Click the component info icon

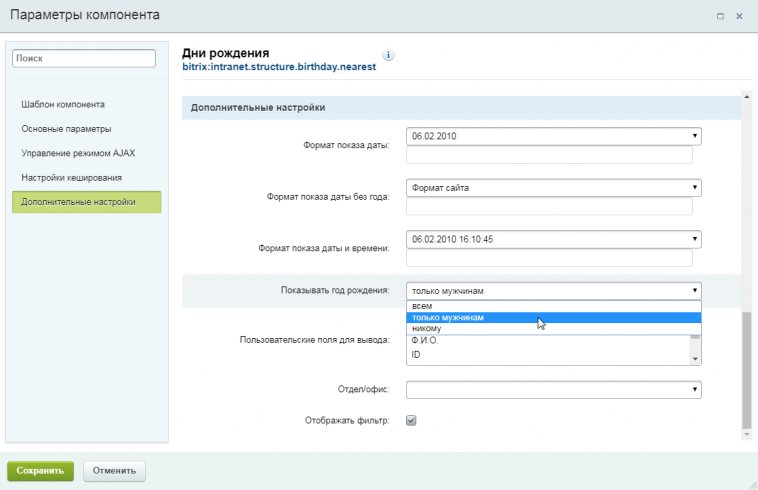point(388,55)
